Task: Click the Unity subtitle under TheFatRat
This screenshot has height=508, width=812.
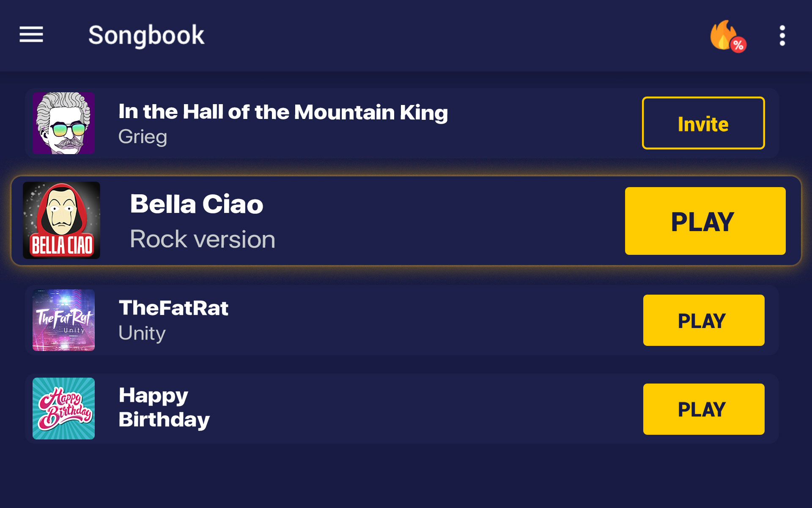Action: point(142,334)
